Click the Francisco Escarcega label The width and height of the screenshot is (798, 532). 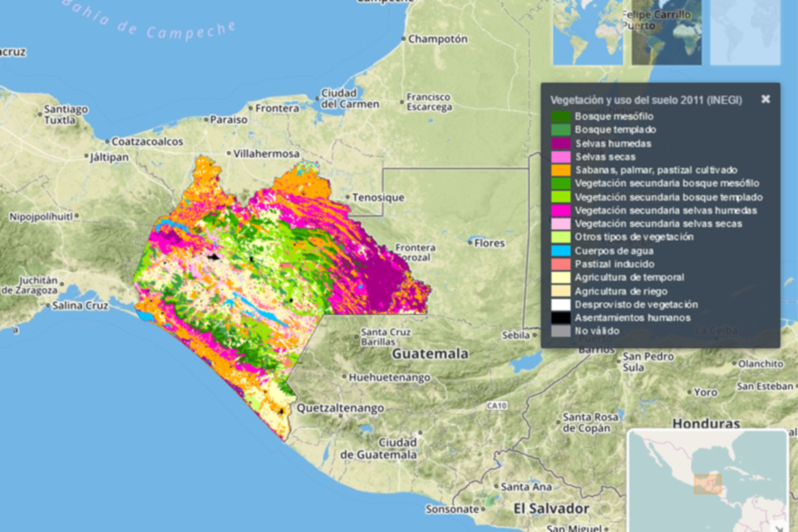[x=429, y=101]
